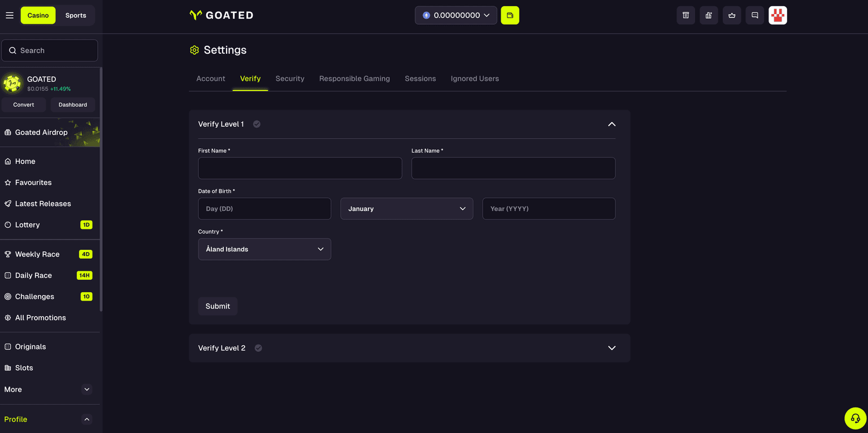Open the Country dropdown showing Åland Islands
The image size is (868, 433).
[264, 249]
